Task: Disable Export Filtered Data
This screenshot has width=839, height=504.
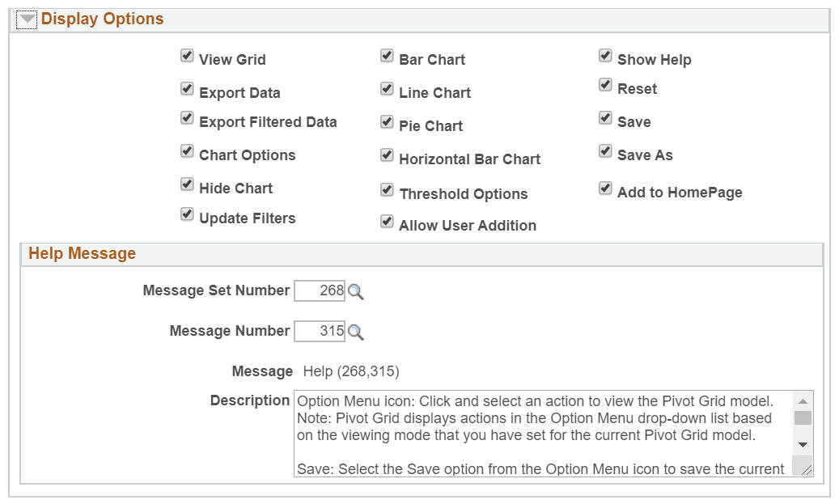Action: [187, 118]
